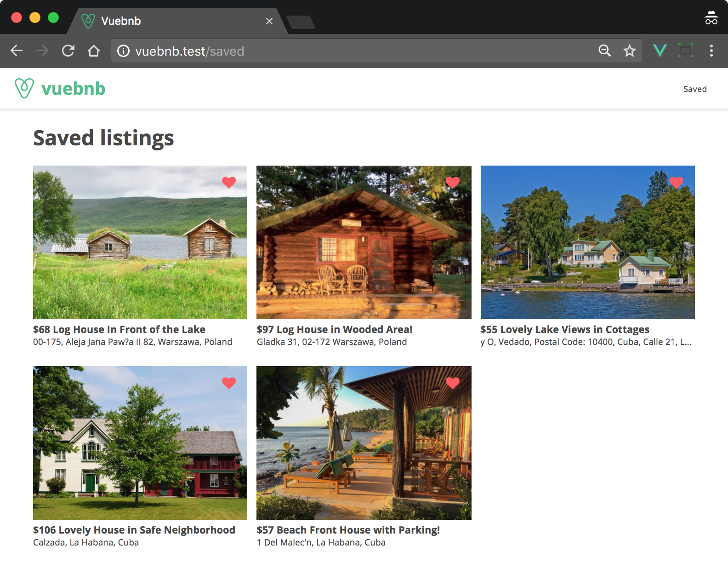The width and height of the screenshot is (728, 563).
Task: Click the site info icon beside URL
Action: pyautogui.click(x=123, y=51)
